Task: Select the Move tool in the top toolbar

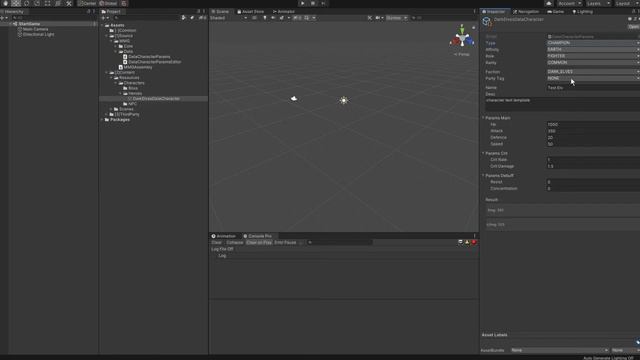Action: pos(16,3)
